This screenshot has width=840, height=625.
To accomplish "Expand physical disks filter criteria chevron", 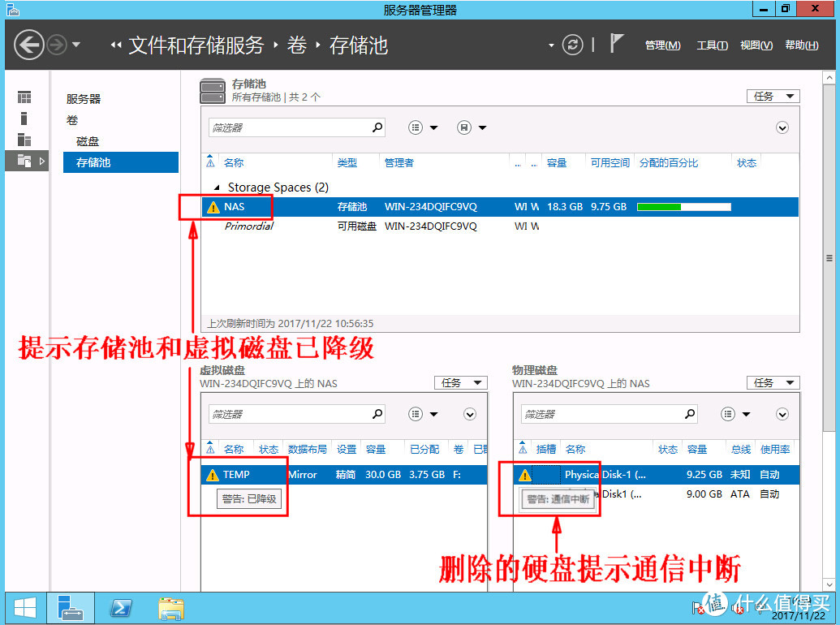I will point(782,414).
